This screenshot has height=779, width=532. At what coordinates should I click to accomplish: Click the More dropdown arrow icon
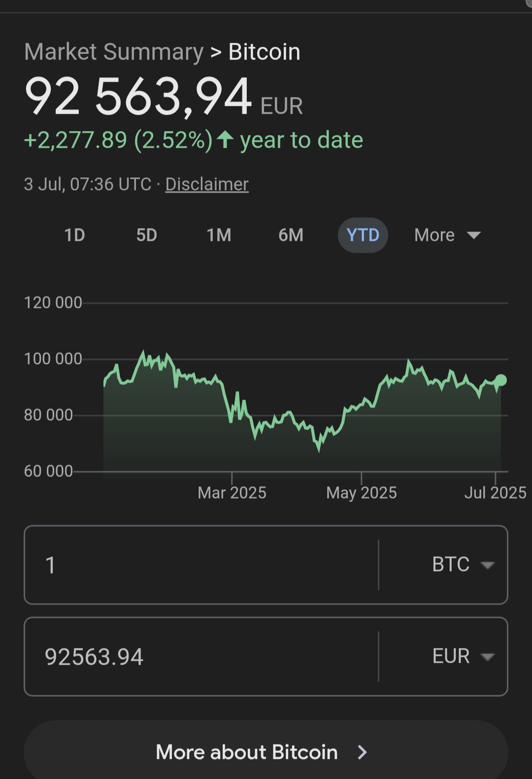click(474, 235)
